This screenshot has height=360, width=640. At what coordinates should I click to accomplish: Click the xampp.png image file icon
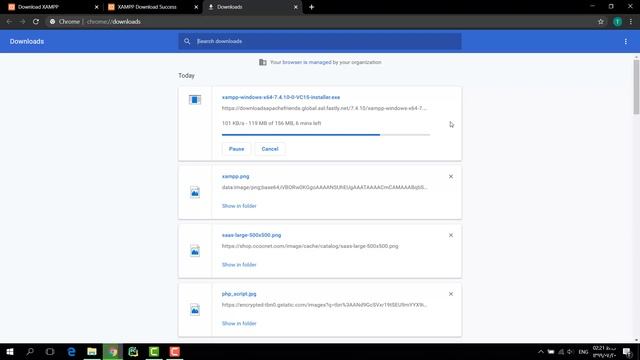(195, 192)
